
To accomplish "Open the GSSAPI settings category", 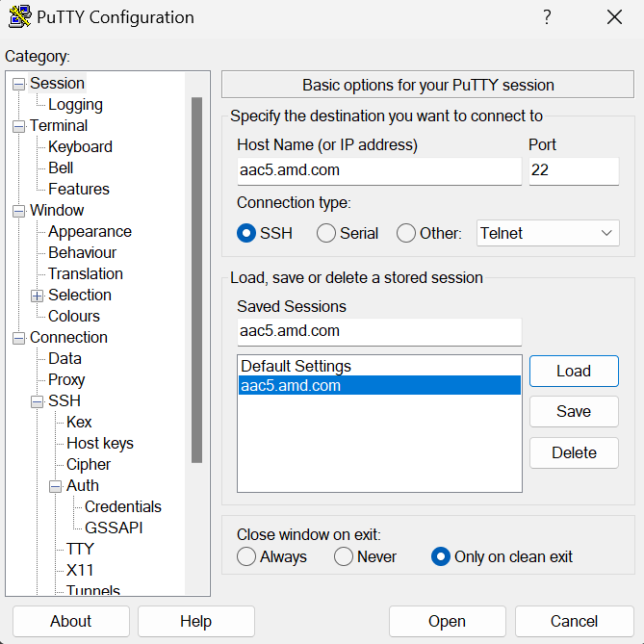I will point(114,528).
